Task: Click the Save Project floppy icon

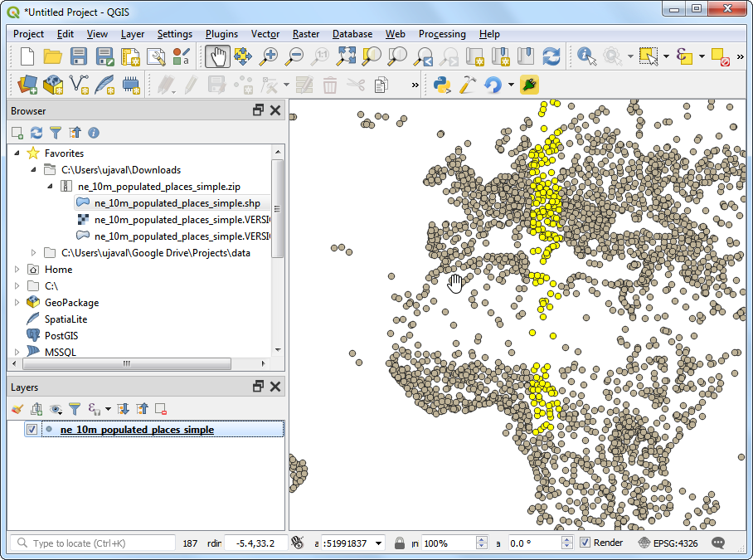Action: pos(79,56)
